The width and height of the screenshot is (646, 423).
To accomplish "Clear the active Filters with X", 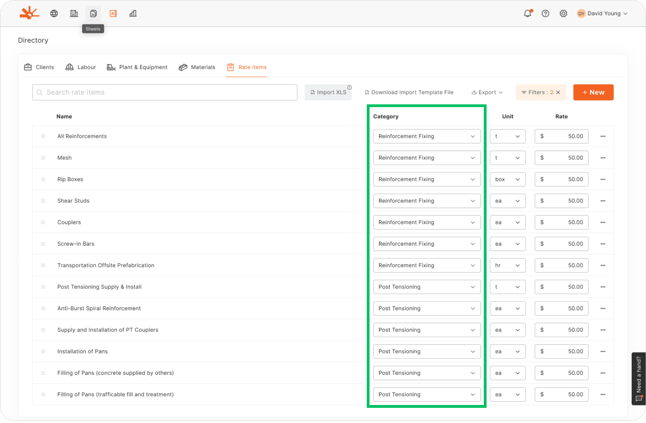I will point(558,92).
